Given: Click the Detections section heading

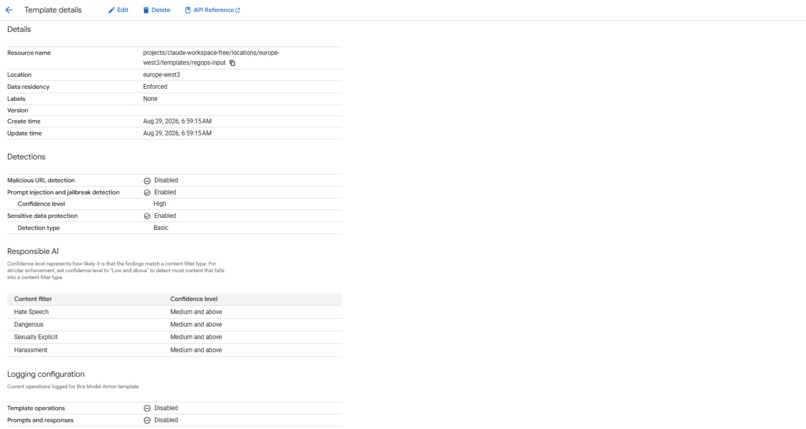Looking at the screenshot, I should click(x=26, y=157).
